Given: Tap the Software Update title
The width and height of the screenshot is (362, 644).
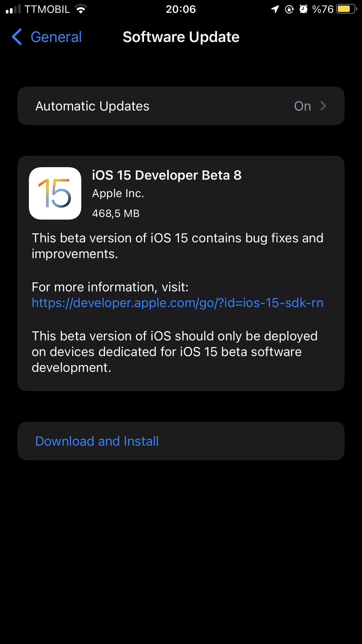Looking at the screenshot, I should pyautogui.click(x=181, y=37).
